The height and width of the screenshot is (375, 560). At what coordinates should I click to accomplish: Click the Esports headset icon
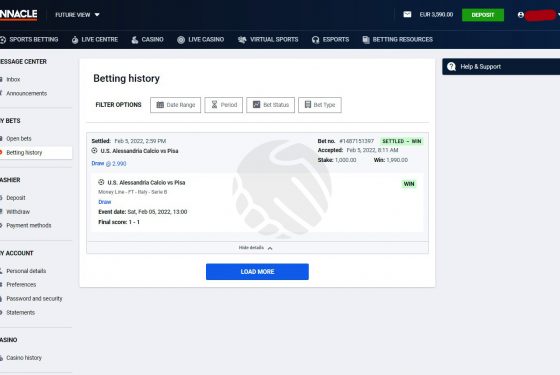coord(315,40)
